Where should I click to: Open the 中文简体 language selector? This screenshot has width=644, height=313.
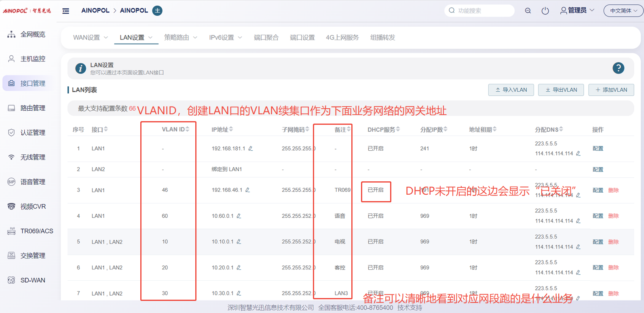pyautogui.click(x=623, y=11)
